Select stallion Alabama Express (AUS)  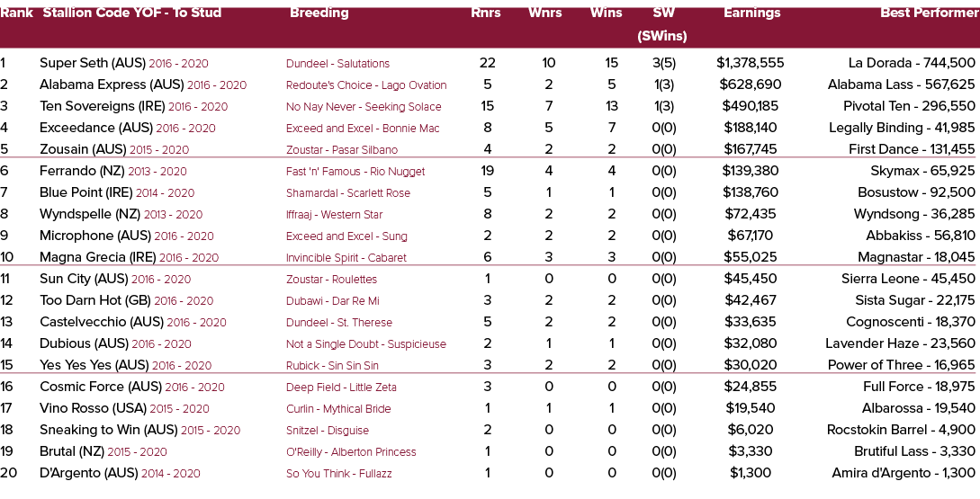pos(112,85)
